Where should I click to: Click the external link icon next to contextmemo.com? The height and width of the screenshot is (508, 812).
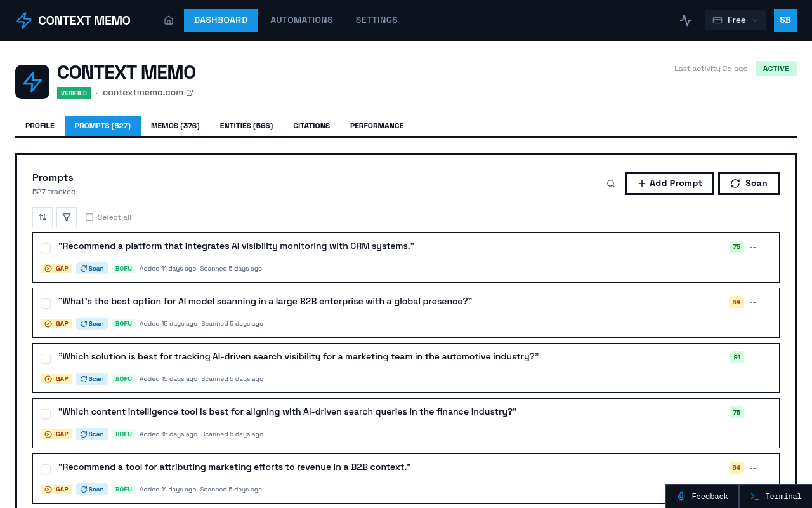coord(189,92)
